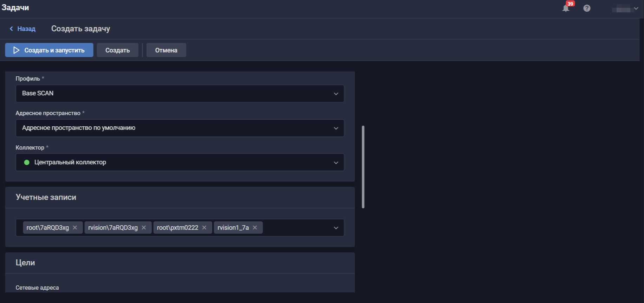
Task: Click the form's vertical scrollbar thumb
Action: coord(363,166)
